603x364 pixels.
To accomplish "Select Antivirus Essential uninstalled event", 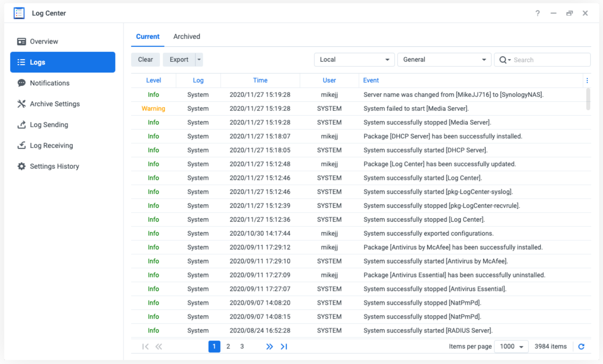I will click(x=454, y=275).
